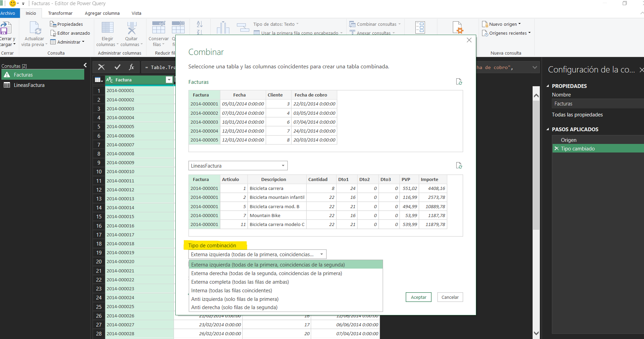Select Anti izquierda join option
Viewport: 644px width, 339px height.
(286, 299)
